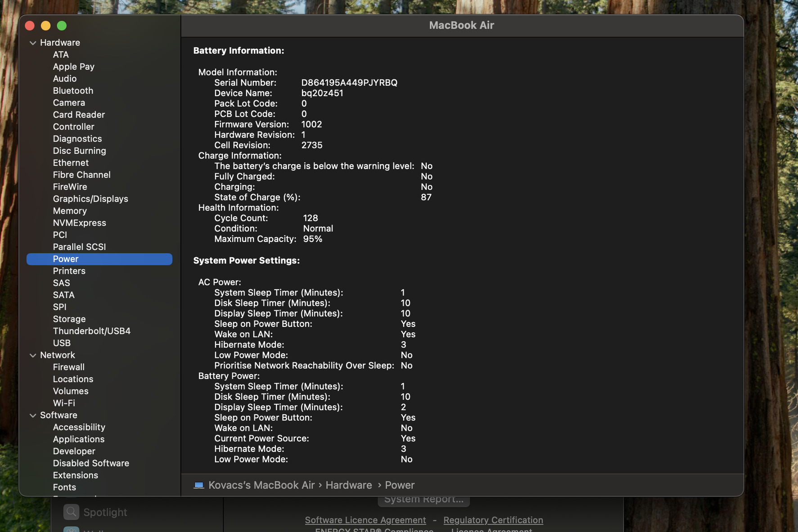Click the Spotlight icon in System Settings

pos(71,512)
